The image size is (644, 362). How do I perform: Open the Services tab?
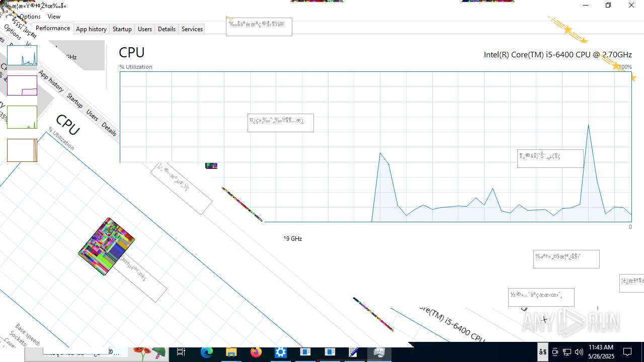[x=192, y=29]
